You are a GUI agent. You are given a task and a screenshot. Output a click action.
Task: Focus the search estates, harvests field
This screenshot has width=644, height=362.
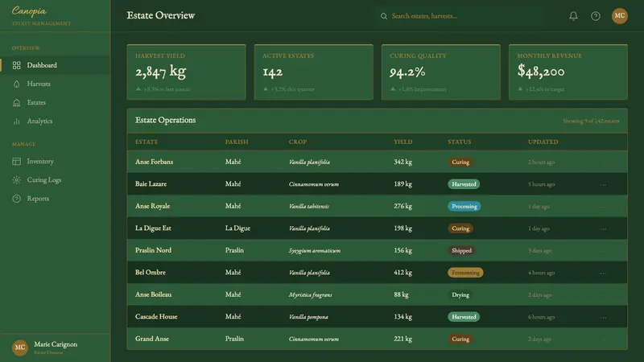pos(460,16)
